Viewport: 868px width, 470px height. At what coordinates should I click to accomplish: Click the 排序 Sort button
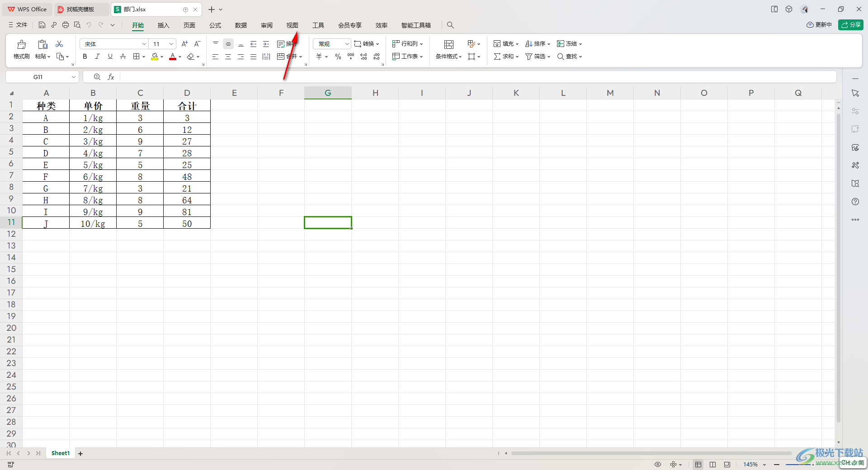click(x=538, y=44)
